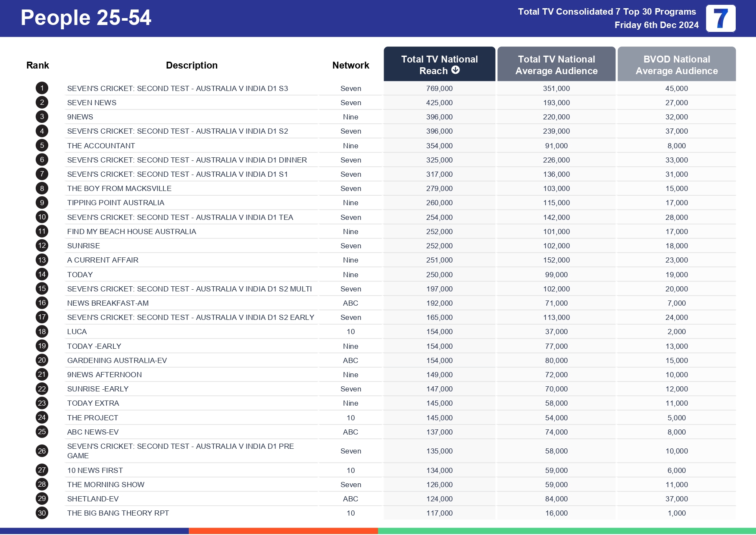Click rank badge 1 for Seven's Cricket
756x535 pixels.
[41, 88]
